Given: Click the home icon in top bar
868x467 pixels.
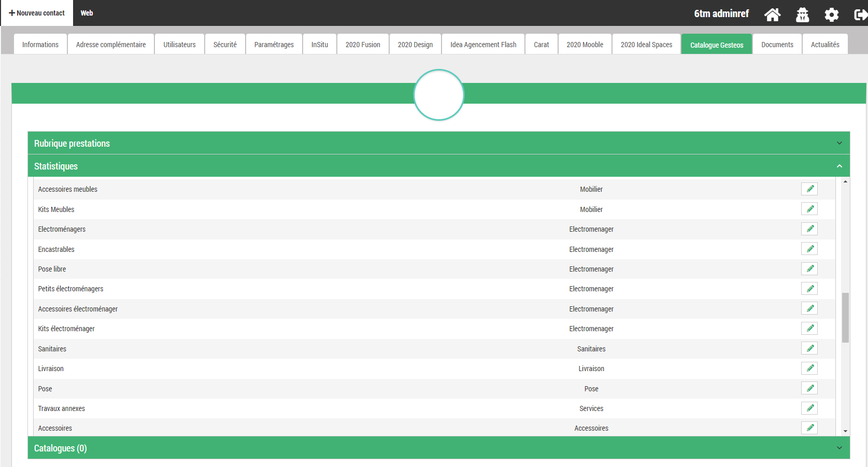Looking at the screenshot, I should tap(772, 15).
